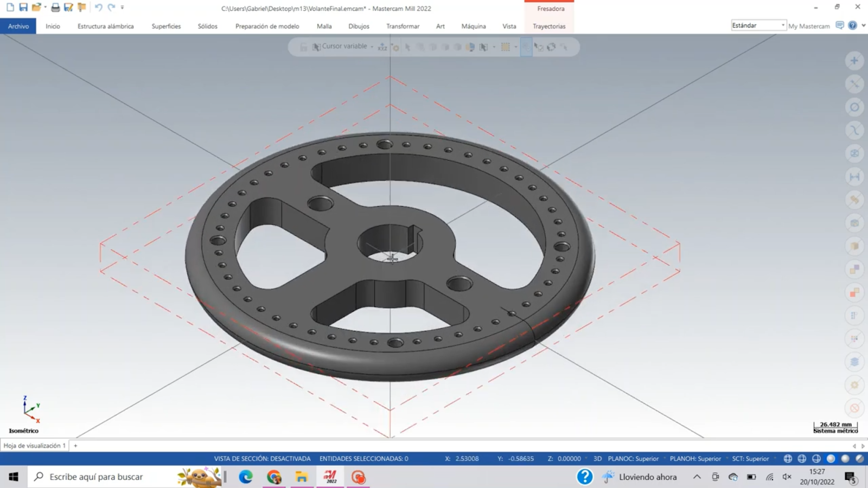Expand the quick access toolbar customize arrow
This screenshot has width=868, height=488.
(x=122, y=8)
